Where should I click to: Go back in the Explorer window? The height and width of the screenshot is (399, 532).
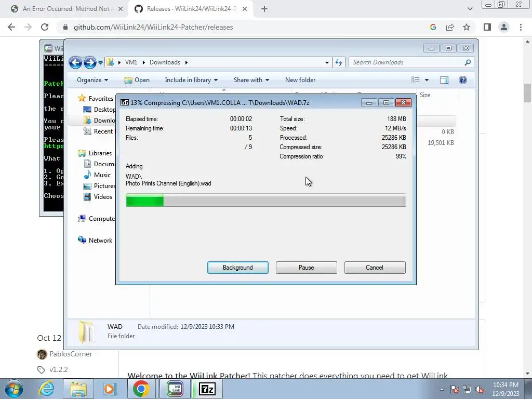(75, 62)
